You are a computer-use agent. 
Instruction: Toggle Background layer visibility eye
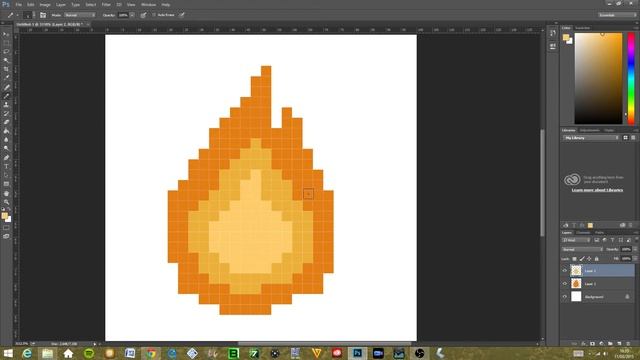click(x=565, y=297)
